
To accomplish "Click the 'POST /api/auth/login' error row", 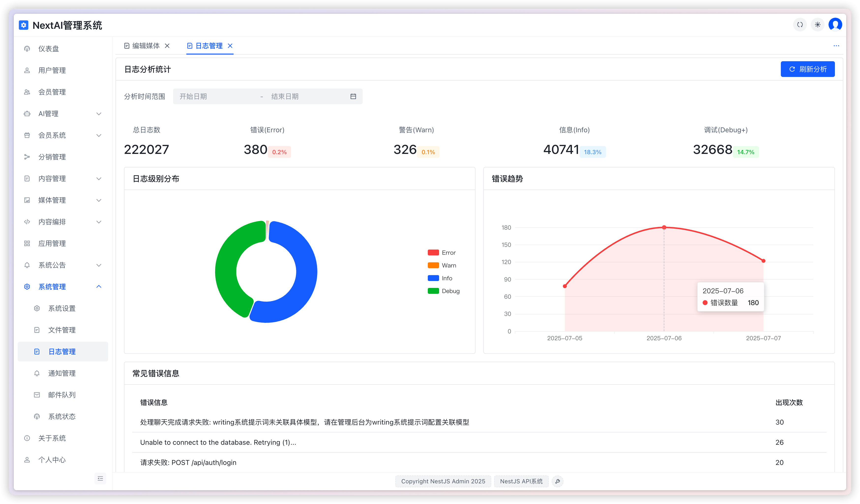I will tap(479, 462).
